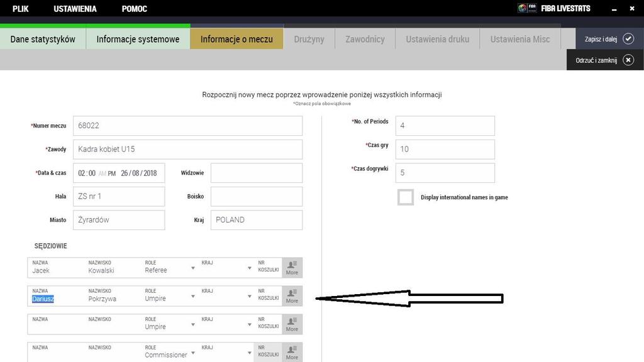The width and height of the screenshot is (644, 362).
Task: Click the Czas dogrywki field with 5
Action: [445, 173]
